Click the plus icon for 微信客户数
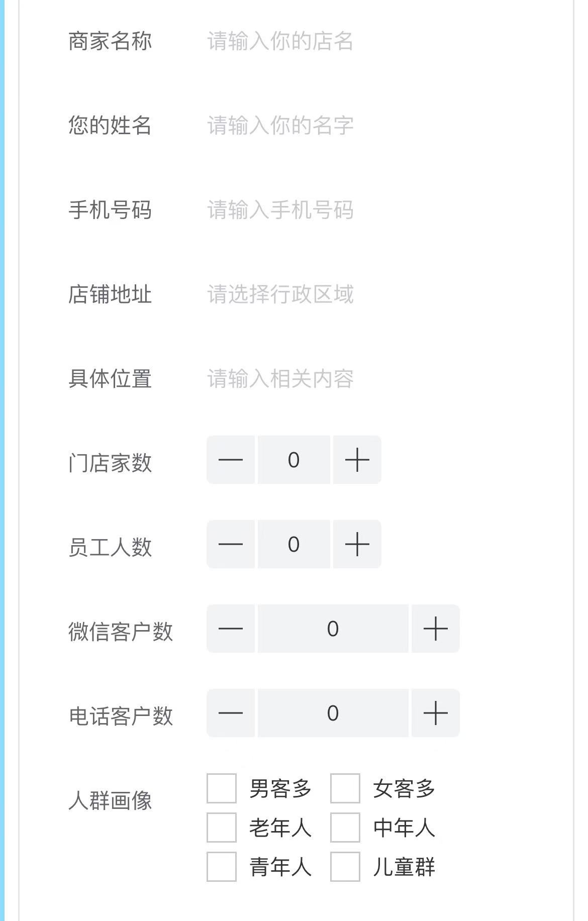The image size is (588, 921). (x=435, y=629)
